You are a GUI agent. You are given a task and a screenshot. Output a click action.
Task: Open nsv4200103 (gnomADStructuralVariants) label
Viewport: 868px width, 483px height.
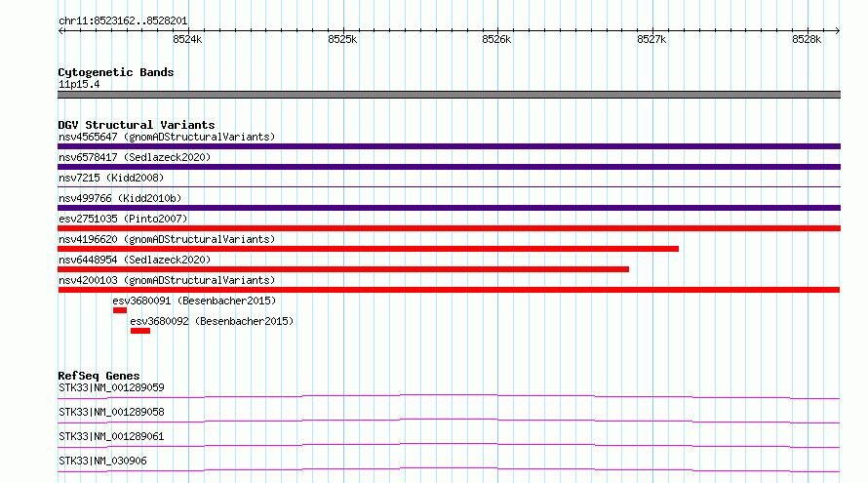(x=167, y=280)
